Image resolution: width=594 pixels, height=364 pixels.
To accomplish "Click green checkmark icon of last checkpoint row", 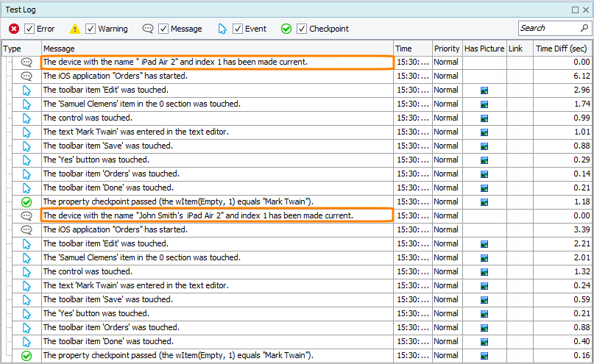I will point(26,356).
